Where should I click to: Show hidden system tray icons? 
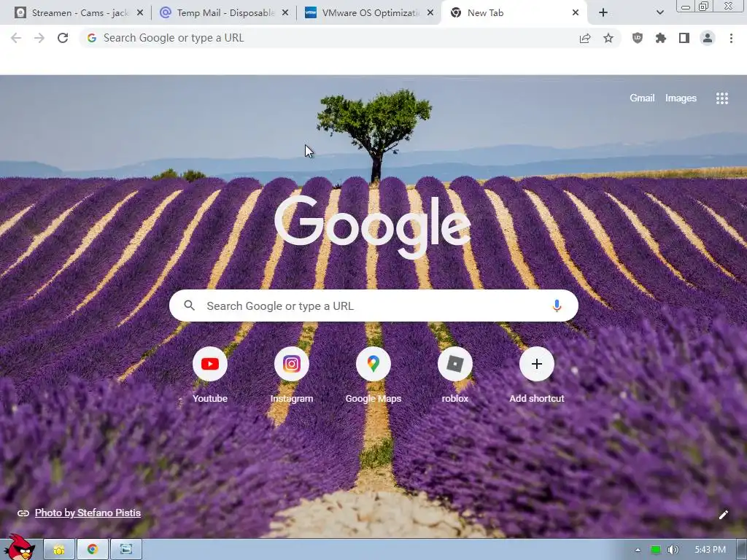(x=638, y=550)
